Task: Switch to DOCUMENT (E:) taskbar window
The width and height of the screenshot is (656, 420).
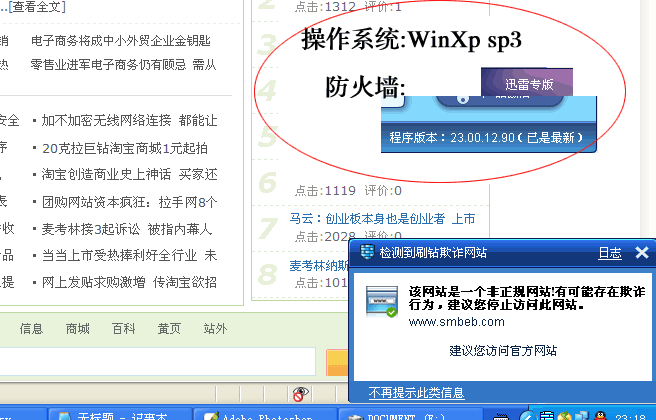Action: click(410, 415)
